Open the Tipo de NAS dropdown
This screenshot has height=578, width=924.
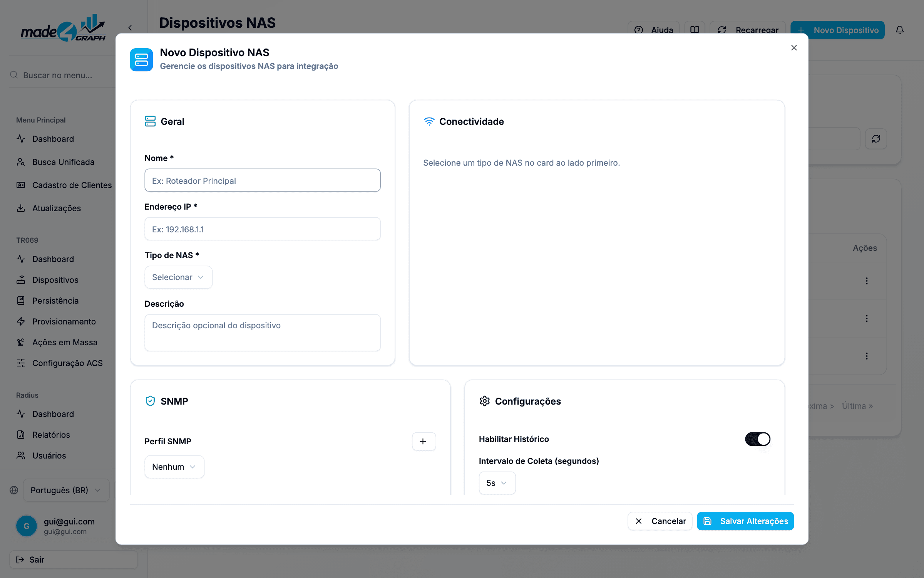pyautogui.click(x=178, y=277)
